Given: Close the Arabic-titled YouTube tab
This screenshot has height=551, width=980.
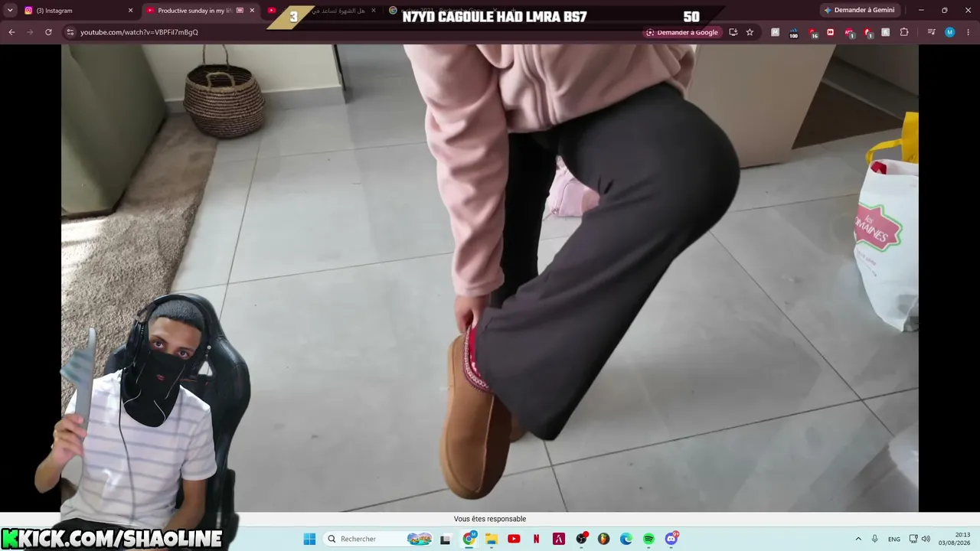Looking at the screenshot, I should click(374, 11).
